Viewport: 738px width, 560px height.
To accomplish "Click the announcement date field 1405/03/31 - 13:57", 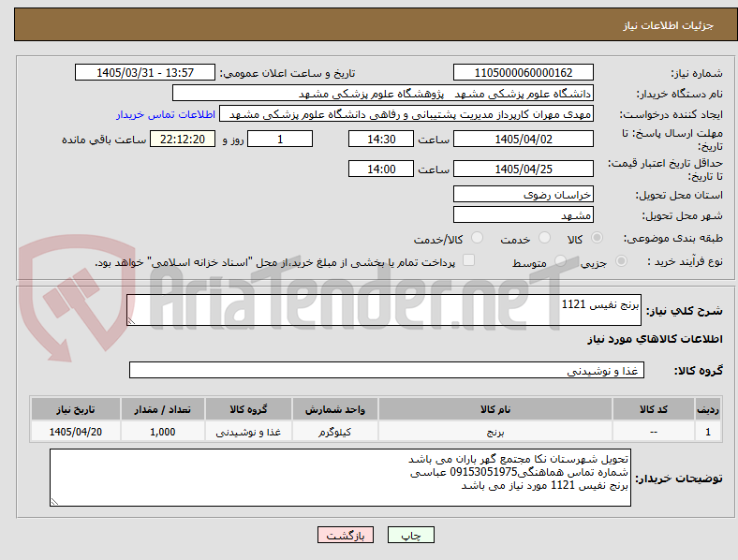I will pos(145,72).
